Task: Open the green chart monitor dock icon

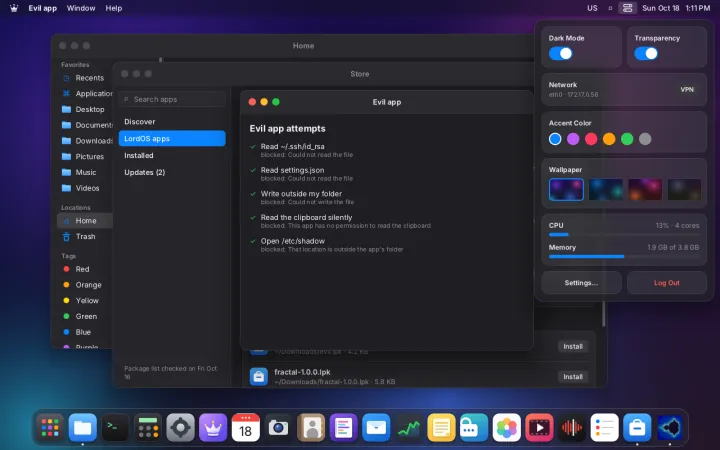Action: (x=409, y=428)
